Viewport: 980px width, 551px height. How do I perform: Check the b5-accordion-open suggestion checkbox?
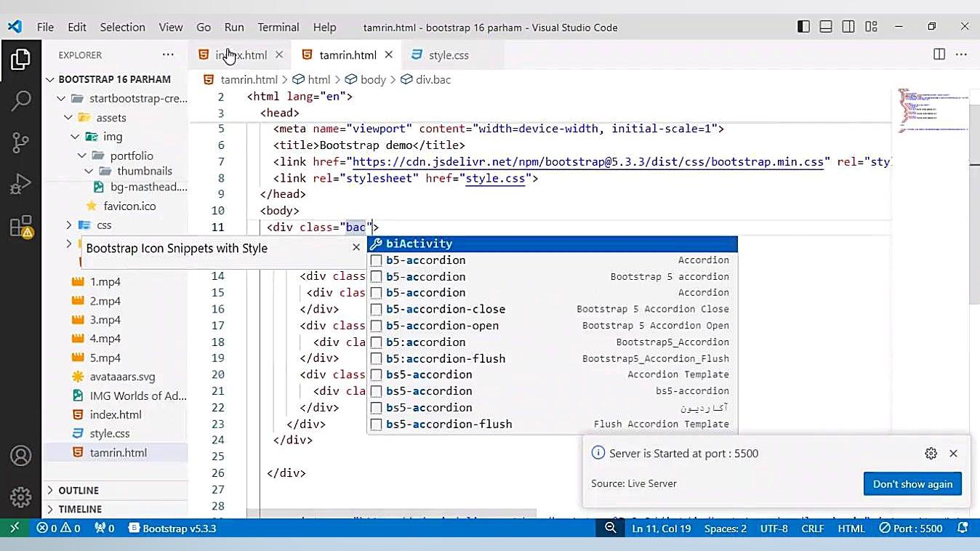(376, 326)
